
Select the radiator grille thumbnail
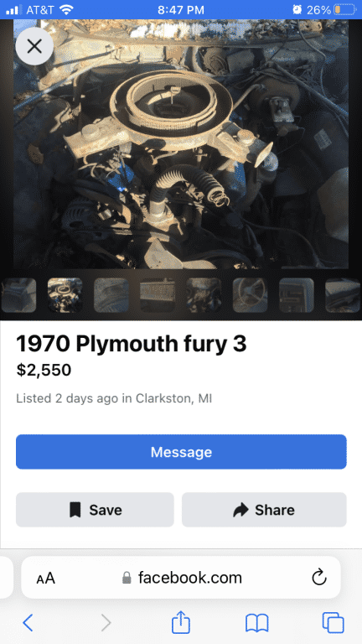pyautogui.click(x=158, y=295)
